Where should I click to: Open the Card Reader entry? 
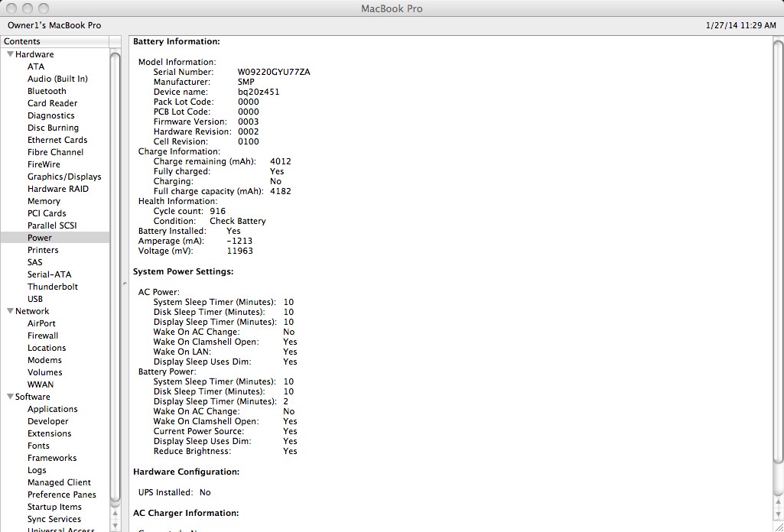(x=53, y=103)
